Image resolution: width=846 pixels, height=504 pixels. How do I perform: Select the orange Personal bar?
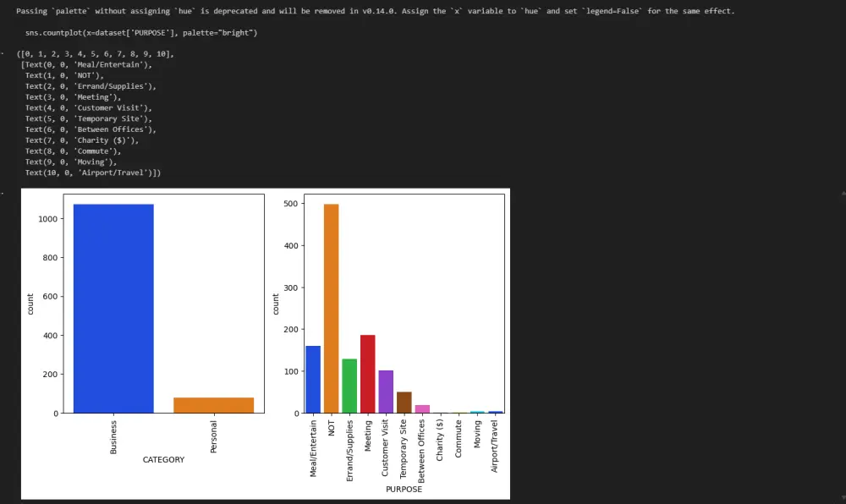click(214, 405)
